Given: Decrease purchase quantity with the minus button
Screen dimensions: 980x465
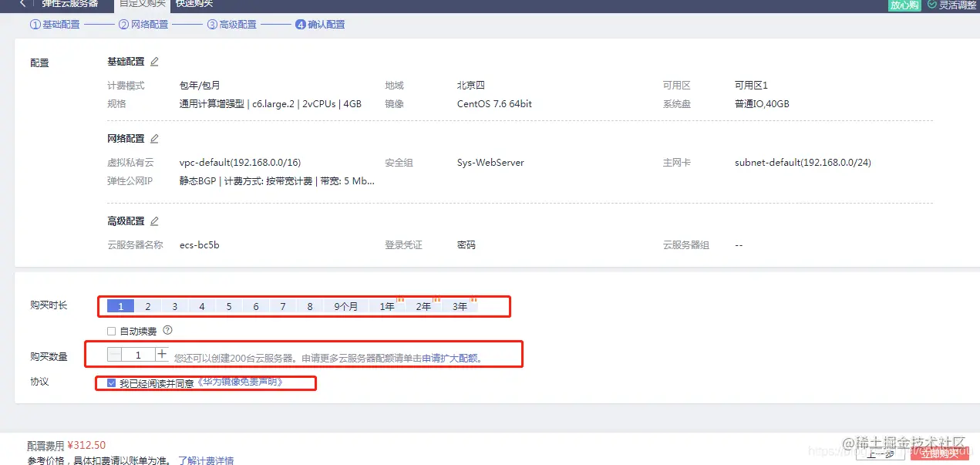Looking at the screenshot, I should (x=115, y=355).
